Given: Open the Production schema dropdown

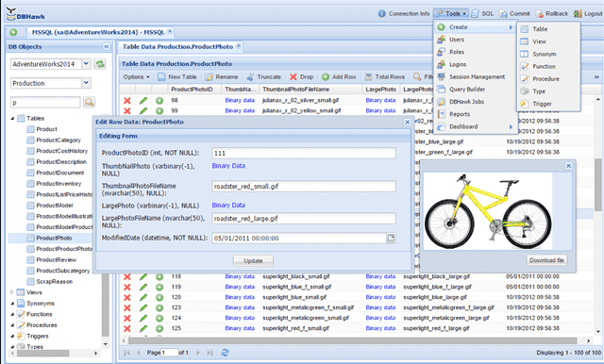Looking at the screenshot, I should [86, 83].
